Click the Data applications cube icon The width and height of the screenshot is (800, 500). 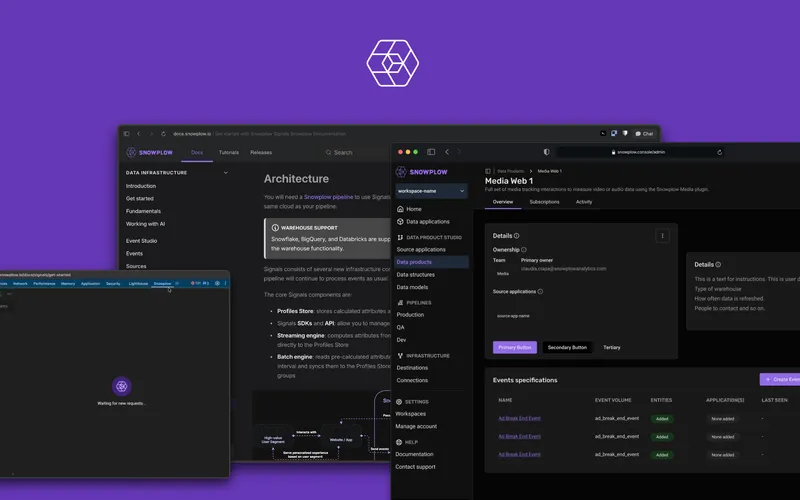400,221
